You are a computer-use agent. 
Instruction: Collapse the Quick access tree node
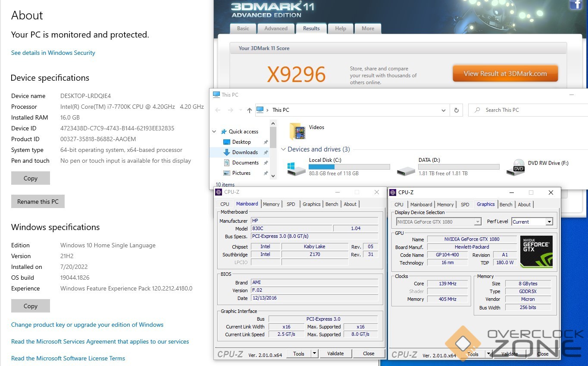click(x=214, y=132)
